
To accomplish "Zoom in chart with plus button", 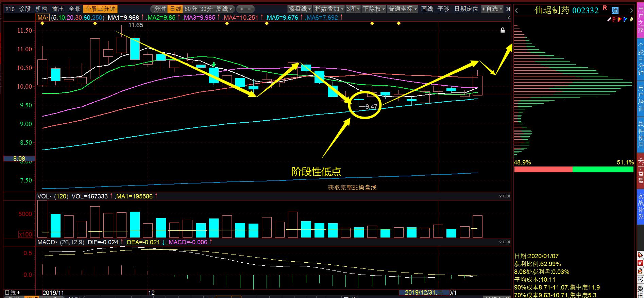I will click(242, 9).
